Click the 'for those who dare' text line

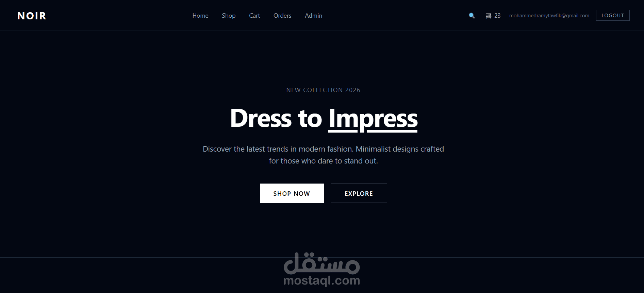323,161
